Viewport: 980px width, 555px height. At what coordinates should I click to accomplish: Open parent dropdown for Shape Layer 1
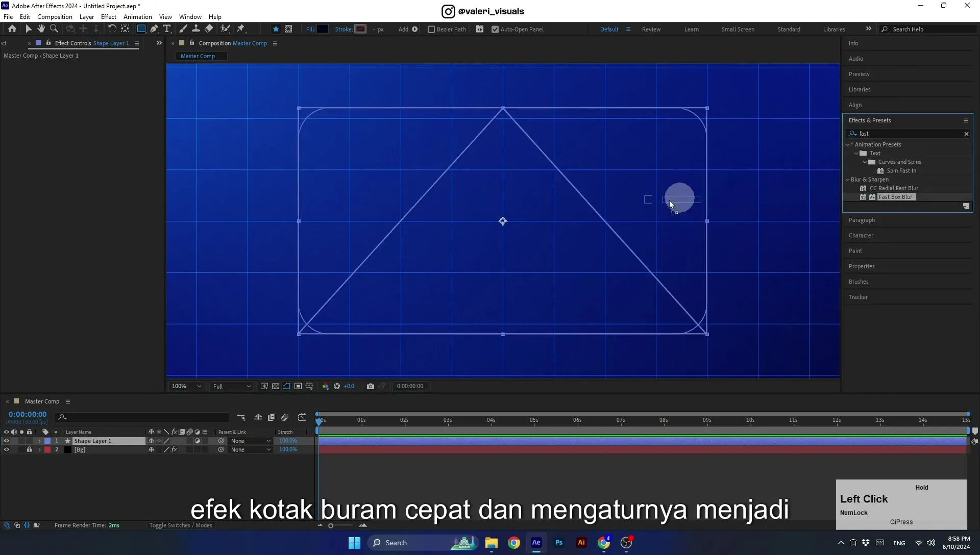pyautogui.click(x=250, y=441)
